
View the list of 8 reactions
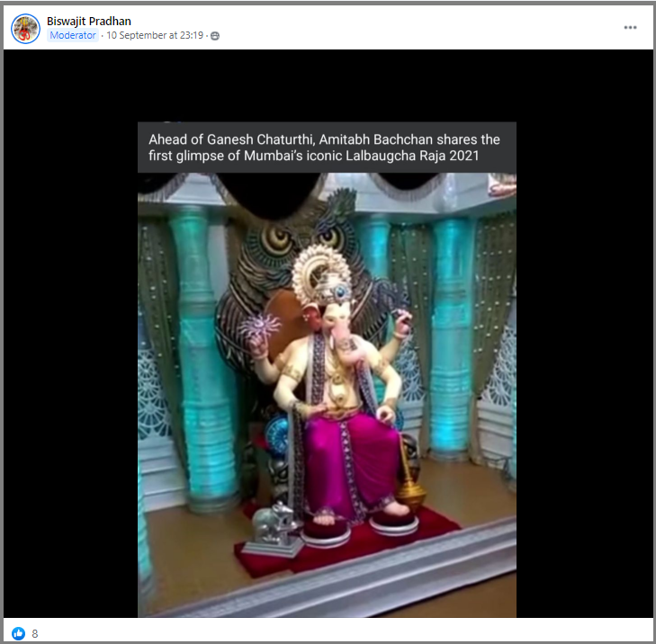[x=35, y=633]
